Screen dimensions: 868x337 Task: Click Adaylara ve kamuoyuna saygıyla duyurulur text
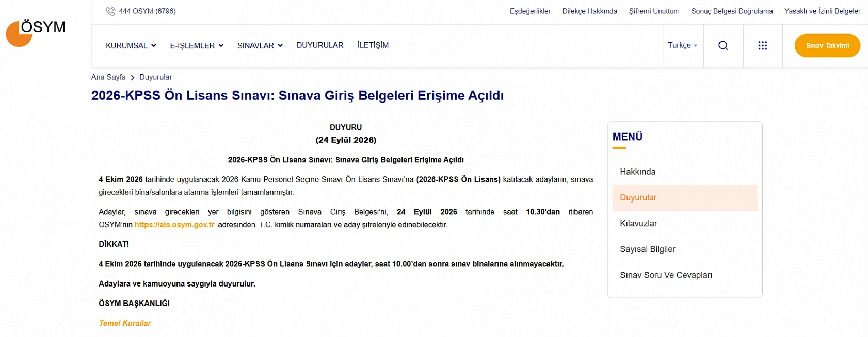177,284
